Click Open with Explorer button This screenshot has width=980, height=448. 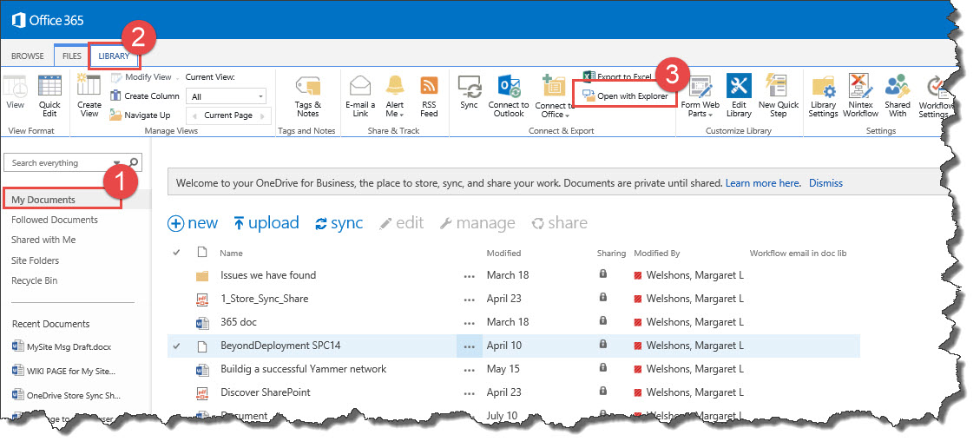tap(625, 96)
